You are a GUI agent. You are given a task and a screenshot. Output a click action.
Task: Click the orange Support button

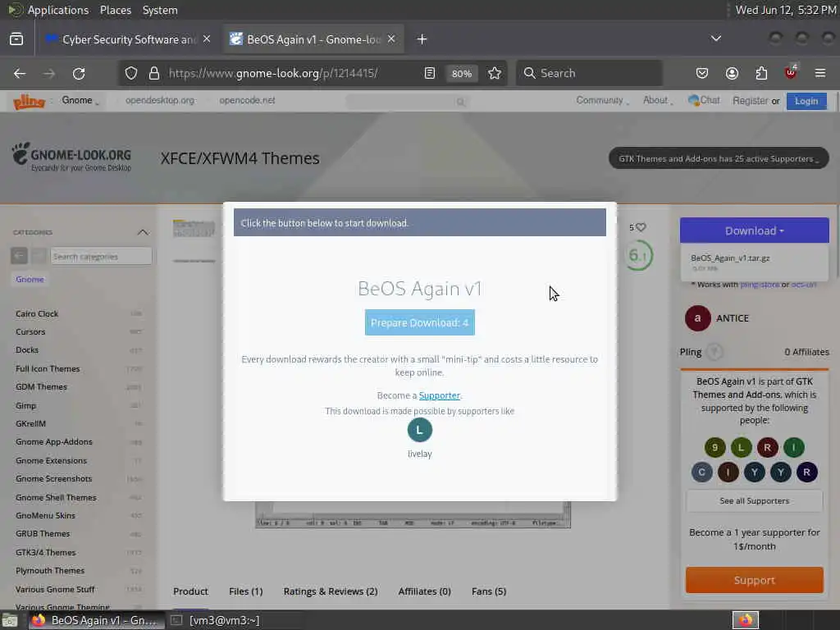point(755,580)
